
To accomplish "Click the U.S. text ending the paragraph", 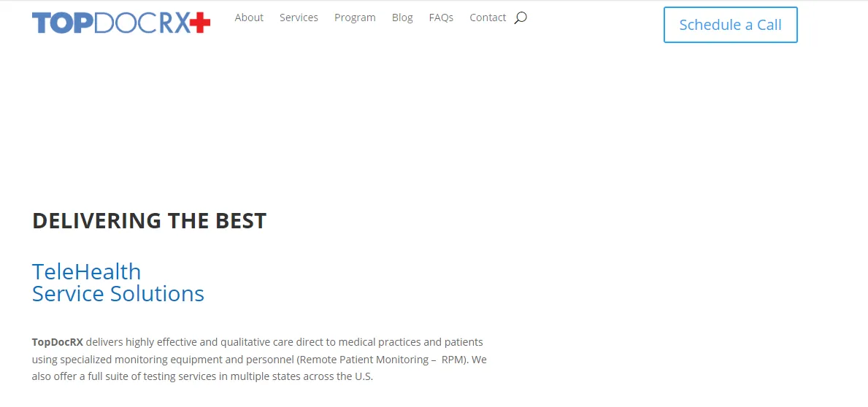I will click(364, 377).
